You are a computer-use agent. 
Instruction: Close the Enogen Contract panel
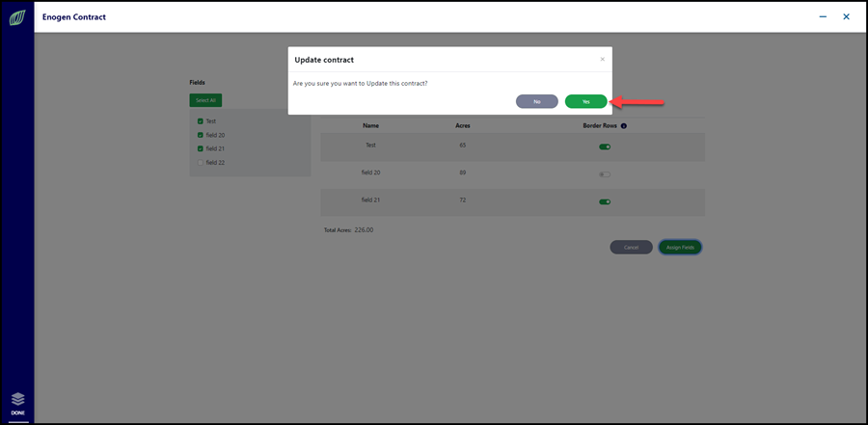click(x=847, y=17)
